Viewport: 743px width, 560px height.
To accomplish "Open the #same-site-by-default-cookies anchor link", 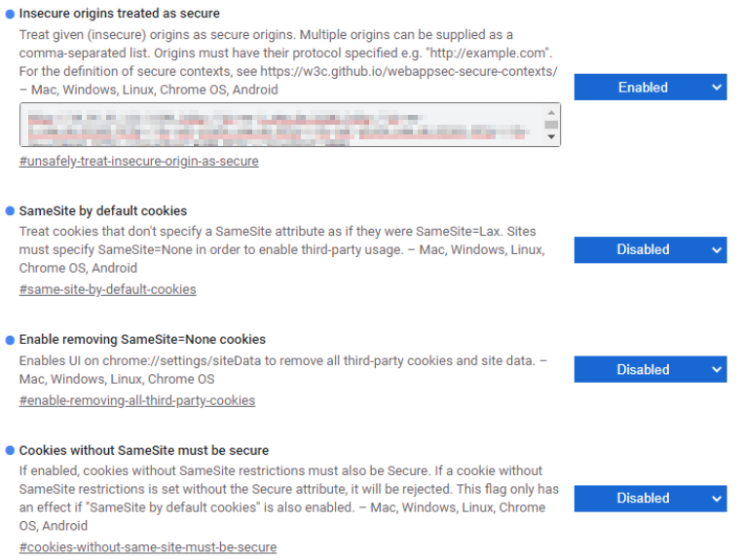I will (107, 289).
